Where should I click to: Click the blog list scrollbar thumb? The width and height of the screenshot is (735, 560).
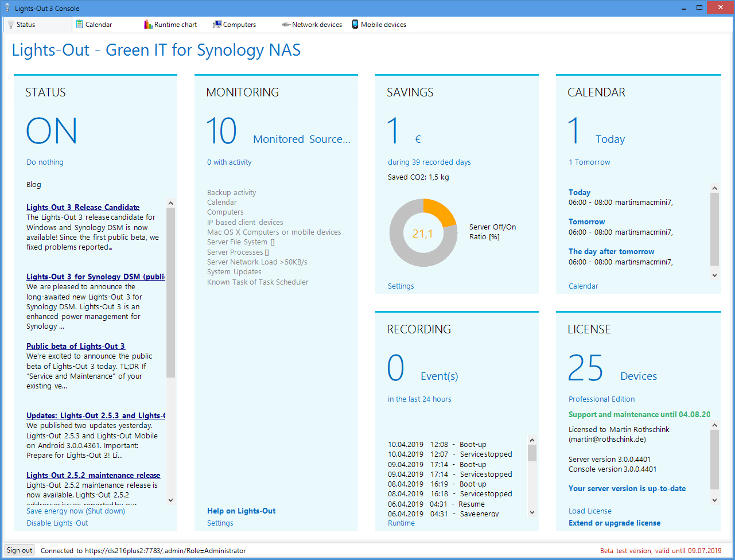(170, 293)
